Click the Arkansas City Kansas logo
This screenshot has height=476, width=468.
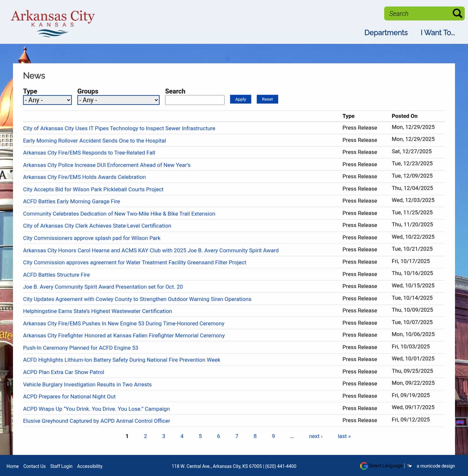point(53,22)
